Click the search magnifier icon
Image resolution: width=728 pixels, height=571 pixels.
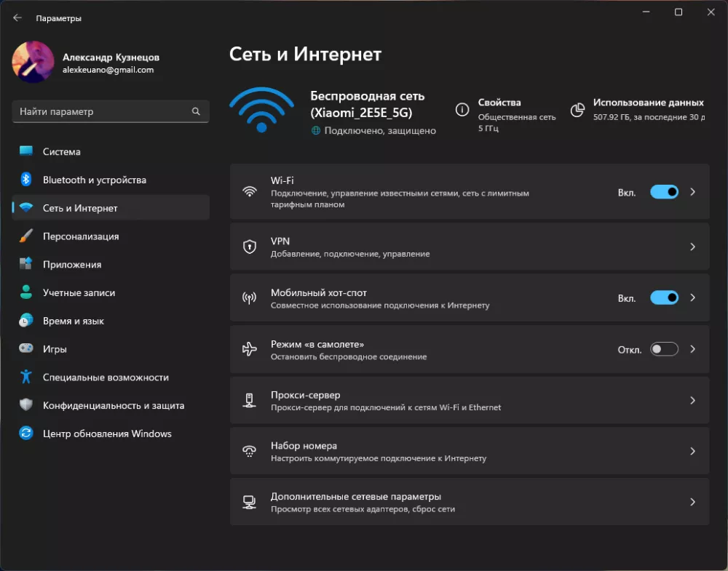(x=196, y=112)
